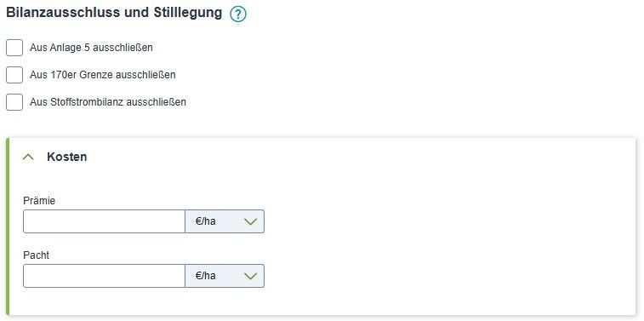This screenshot has width=644, height=321.
Task: Click the green arrow of Pacht unit selector
Action: click(x=250, y=276)
